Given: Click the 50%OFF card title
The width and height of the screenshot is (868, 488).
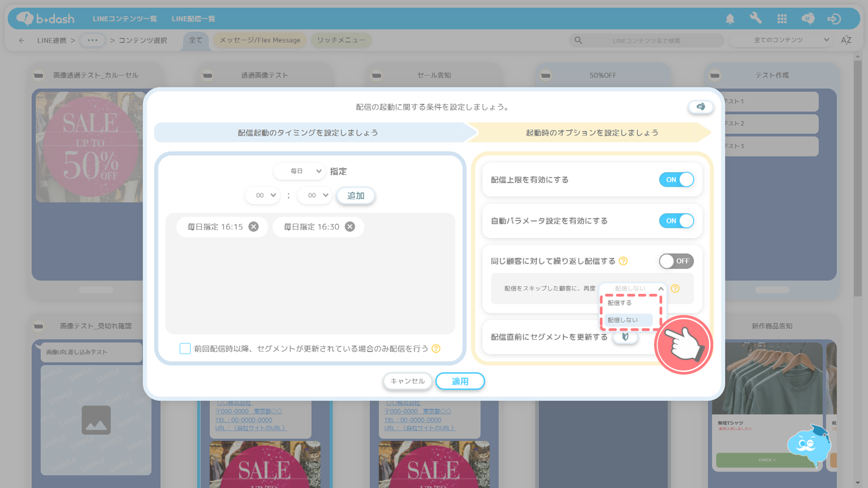Looking at the screenshot, I should [x=603, y=75].
